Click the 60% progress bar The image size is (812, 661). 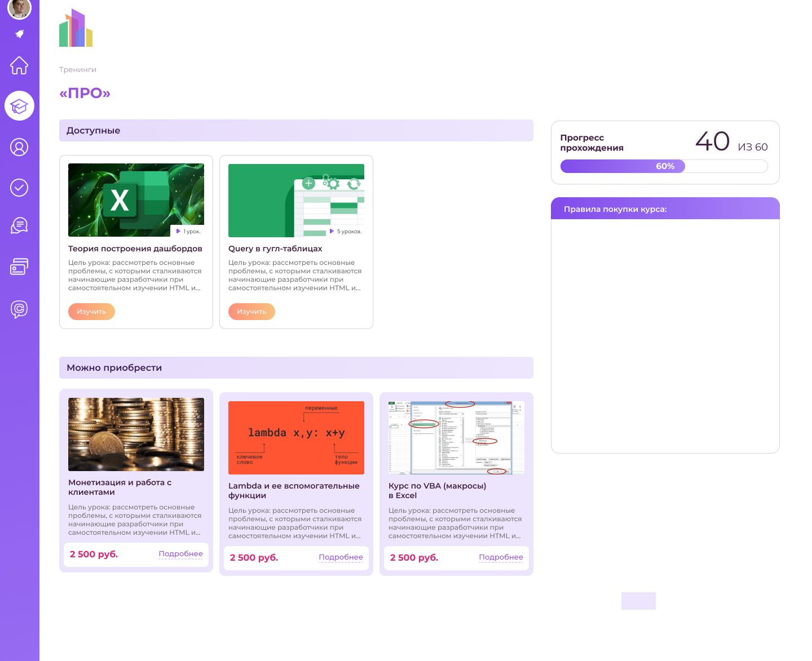click(664, 166)
